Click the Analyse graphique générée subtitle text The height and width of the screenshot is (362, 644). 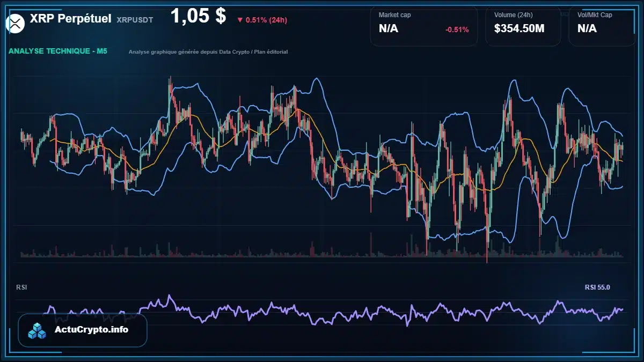pos(208,52)
